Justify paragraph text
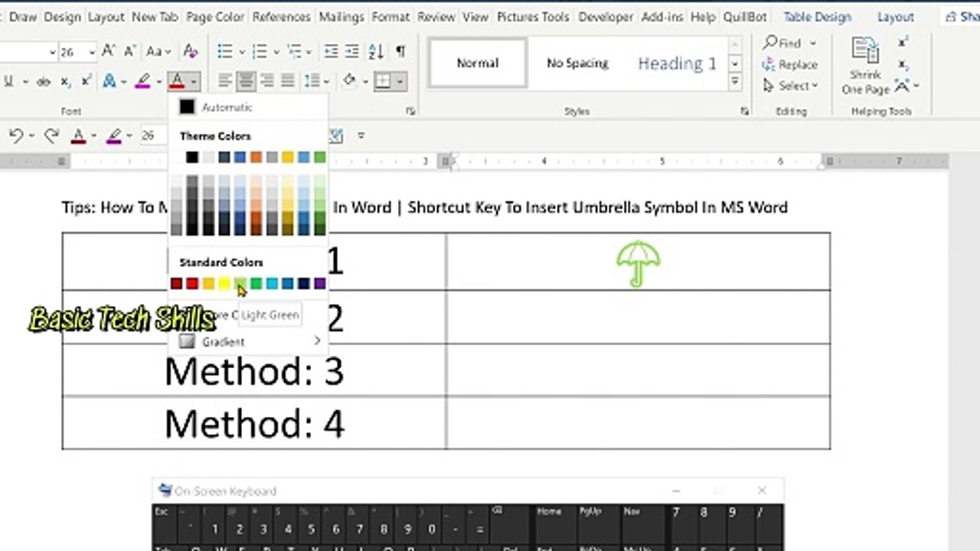980x551 pixels. 288,81
